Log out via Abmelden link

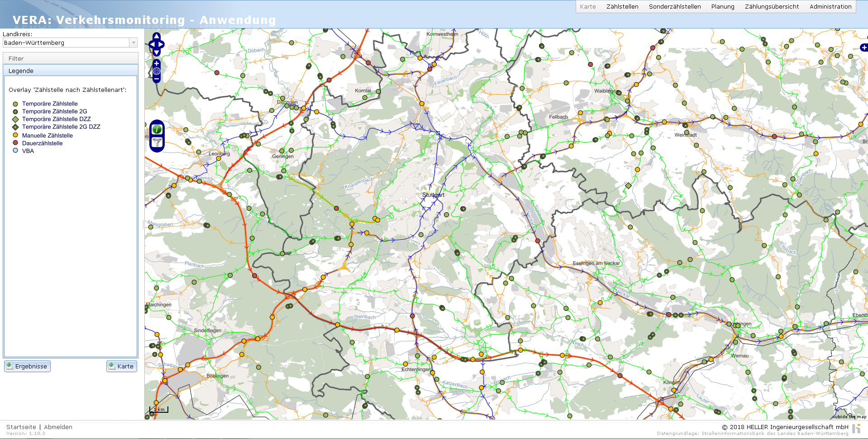pos(58,427)
